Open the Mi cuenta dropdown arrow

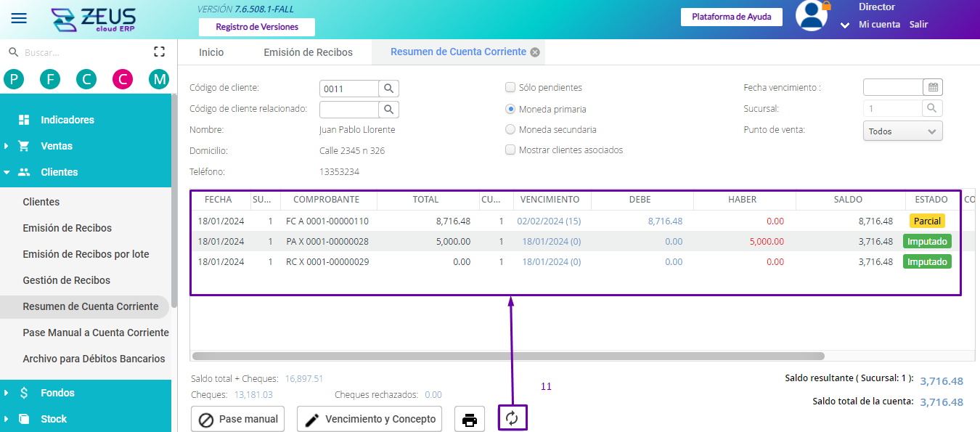tap(845, 25)
